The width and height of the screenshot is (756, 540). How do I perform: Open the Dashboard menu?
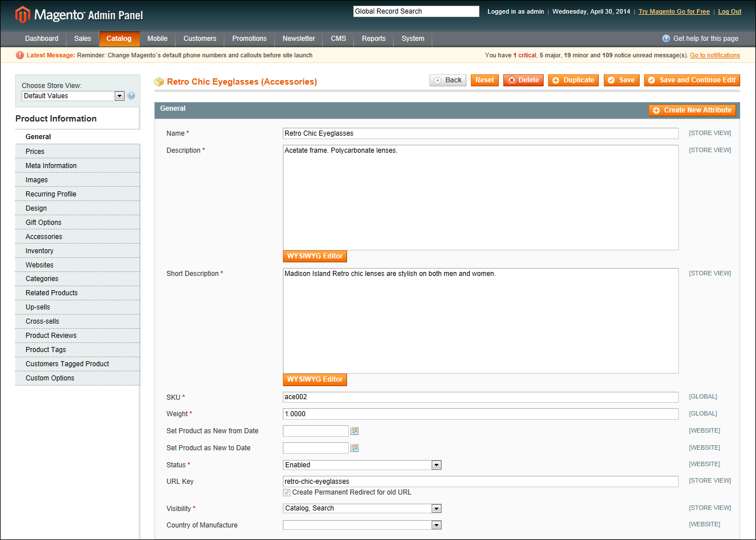click(41, 39)
